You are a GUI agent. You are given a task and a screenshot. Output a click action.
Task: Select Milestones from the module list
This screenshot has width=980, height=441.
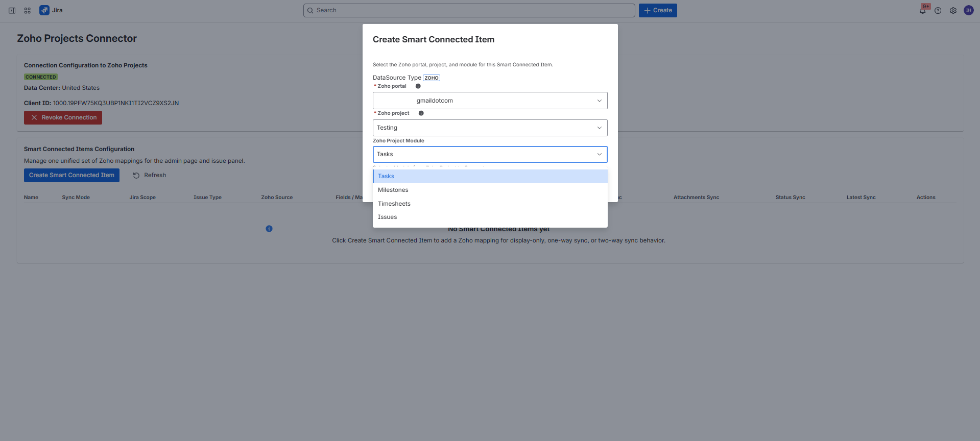pyautogui.click(x=490, y=190)
